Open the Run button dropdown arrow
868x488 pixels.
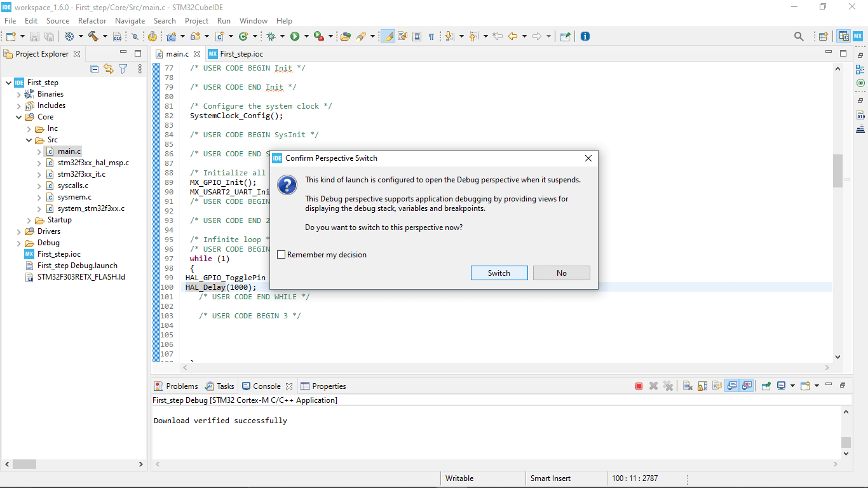tap(306, 36)
